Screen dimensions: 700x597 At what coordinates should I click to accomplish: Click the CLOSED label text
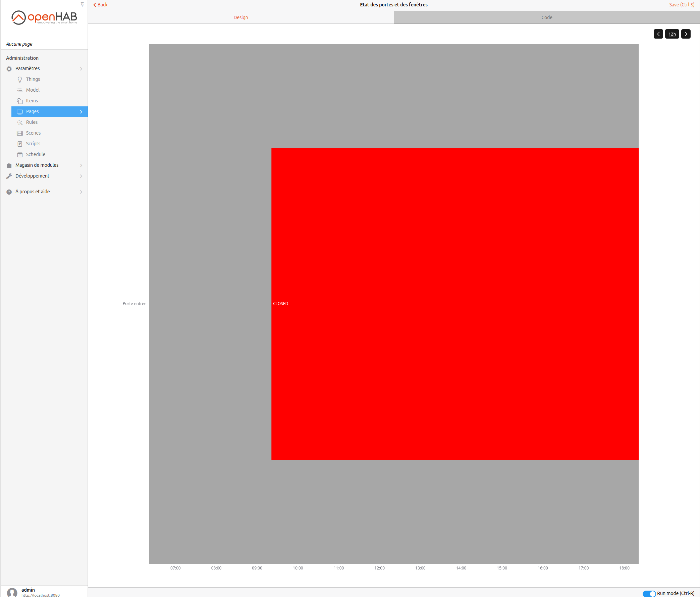[280, 304]
